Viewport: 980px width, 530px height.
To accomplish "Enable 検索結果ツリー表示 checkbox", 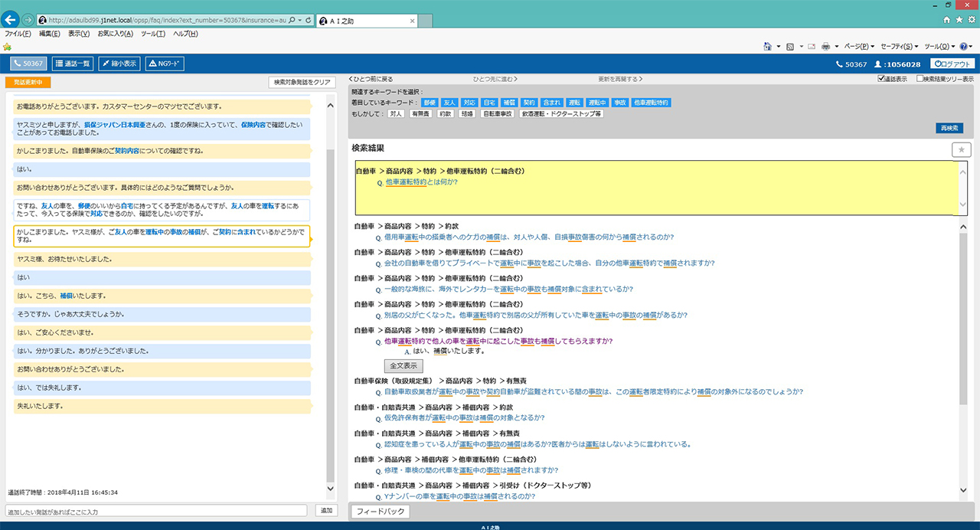I will pos(920,78).
